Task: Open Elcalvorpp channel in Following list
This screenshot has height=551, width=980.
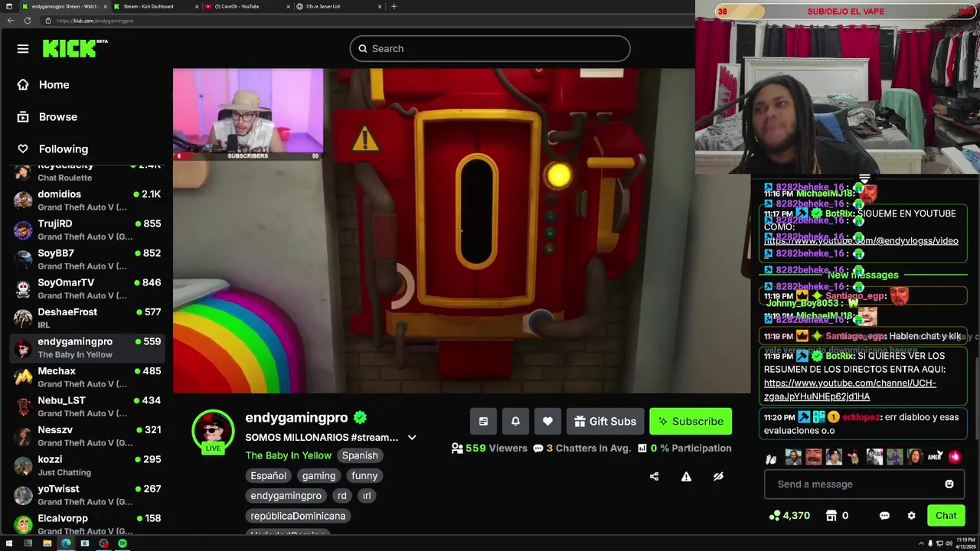Action: click(x=88, y=524)
